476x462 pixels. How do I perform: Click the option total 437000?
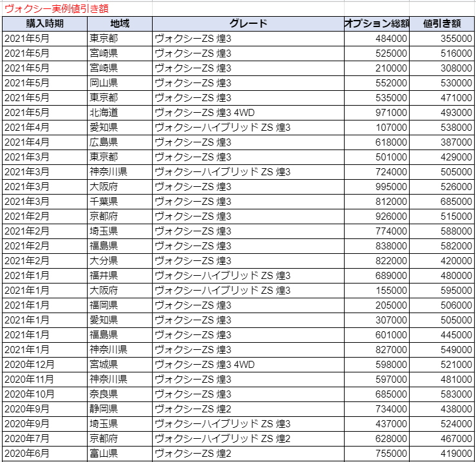click(377, 424)
